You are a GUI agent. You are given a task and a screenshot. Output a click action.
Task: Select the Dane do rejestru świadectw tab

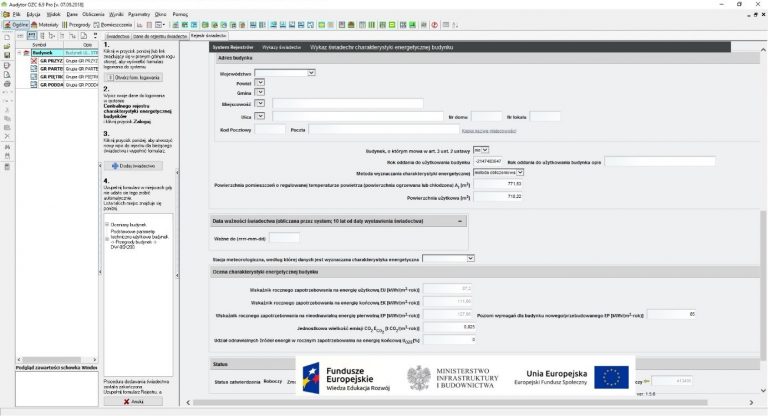coord(160,36)
